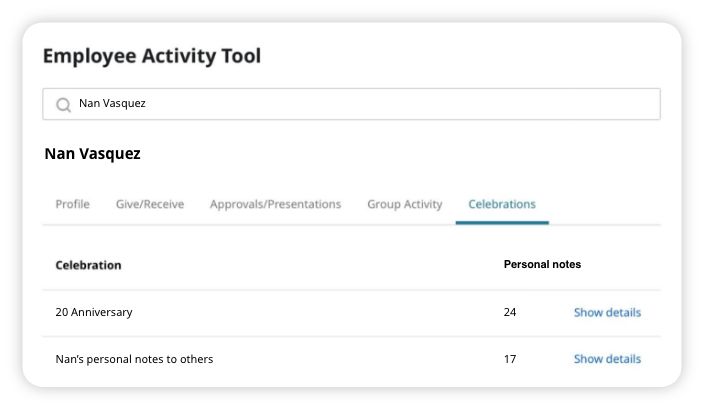Click the Personal notes column header
Viewport: 704px width, 410px height.
click(x=542, y=265)
